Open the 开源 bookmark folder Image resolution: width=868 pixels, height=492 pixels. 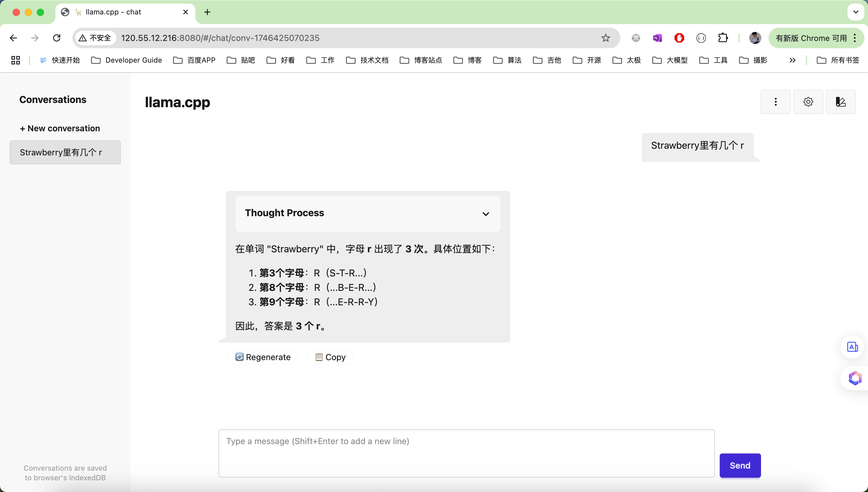point(587,60)
